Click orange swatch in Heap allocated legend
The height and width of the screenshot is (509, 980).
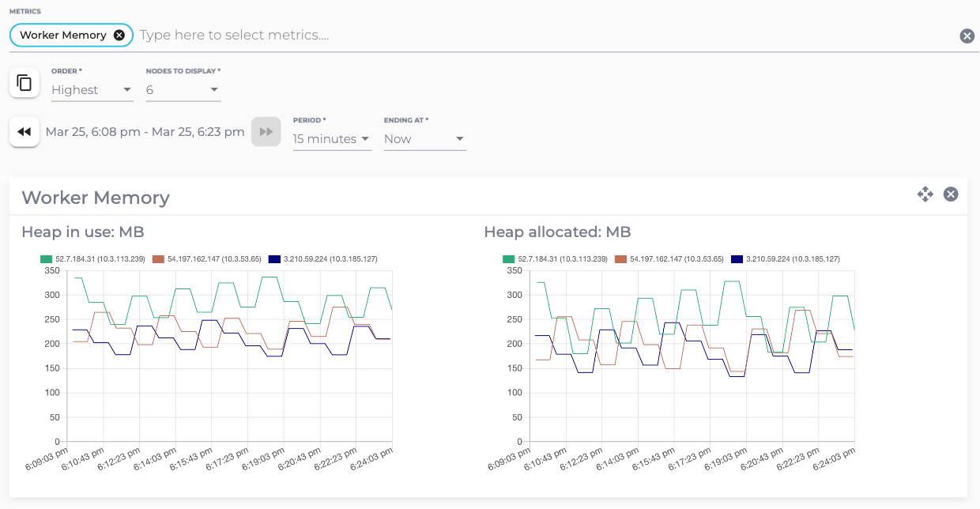[x=620, y=259]
